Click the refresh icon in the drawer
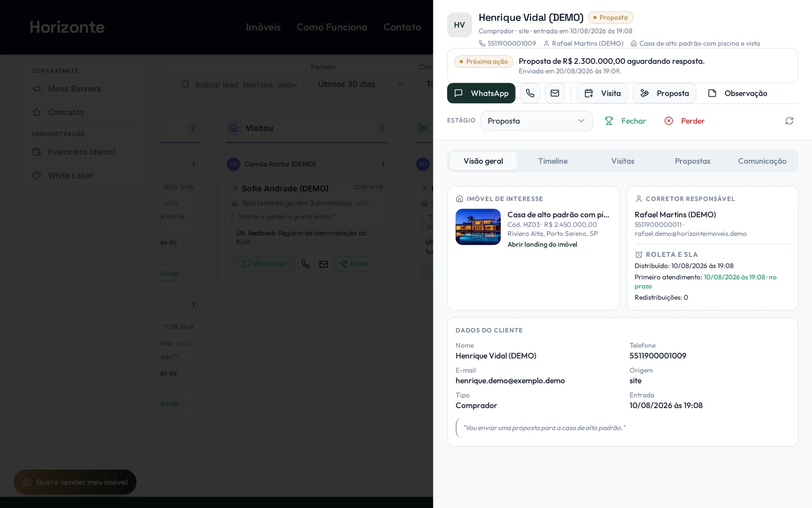Image resolution: width=812 pixels, height=508 pixels. 789,121
